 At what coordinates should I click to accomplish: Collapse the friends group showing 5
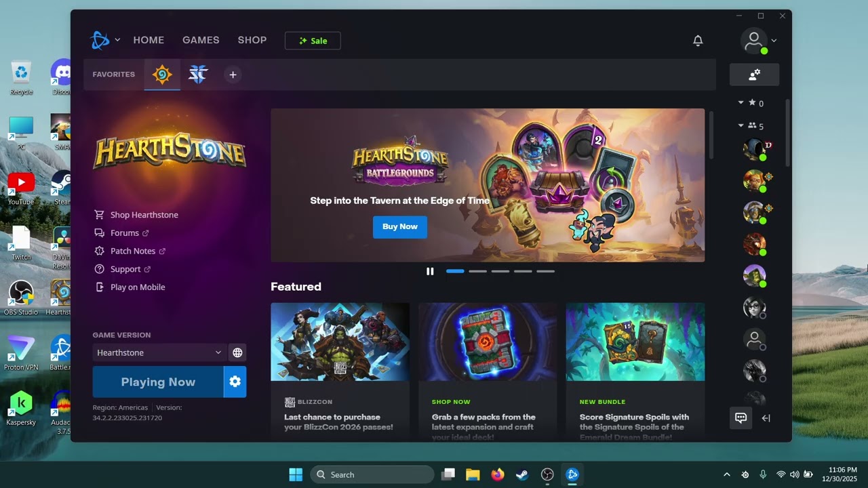point(741,125)
